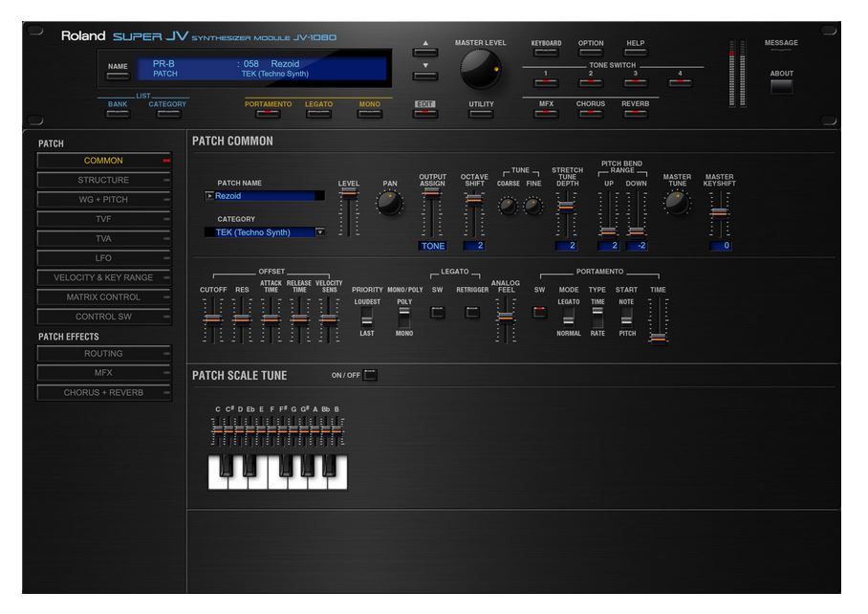Screen dimensions: 868x614
Task: Flip portamento MODE legato/normal switch
Action: pyautogui.click(x=568, y=317)
